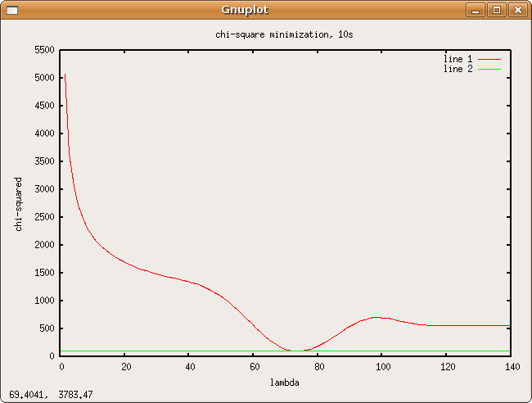The image size is (532, 403).
Task: Toggle 'line 1' legend entry label
Action: 458,59
